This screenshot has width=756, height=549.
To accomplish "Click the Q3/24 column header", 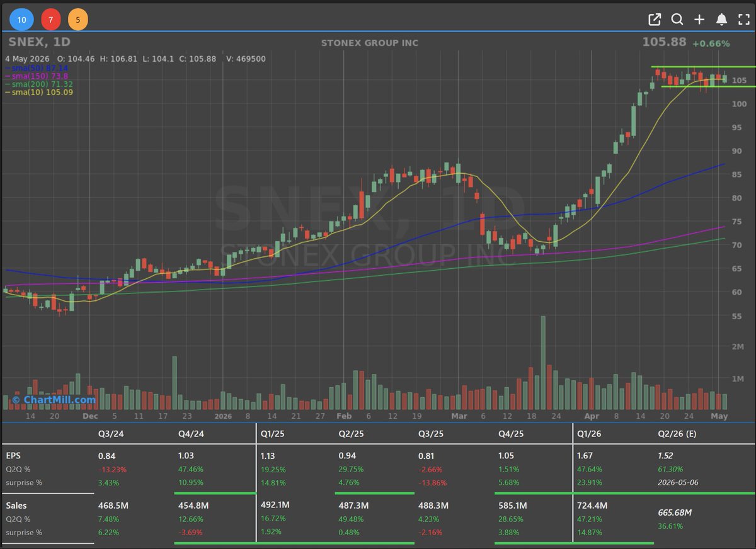I will (x=110, y=434).
